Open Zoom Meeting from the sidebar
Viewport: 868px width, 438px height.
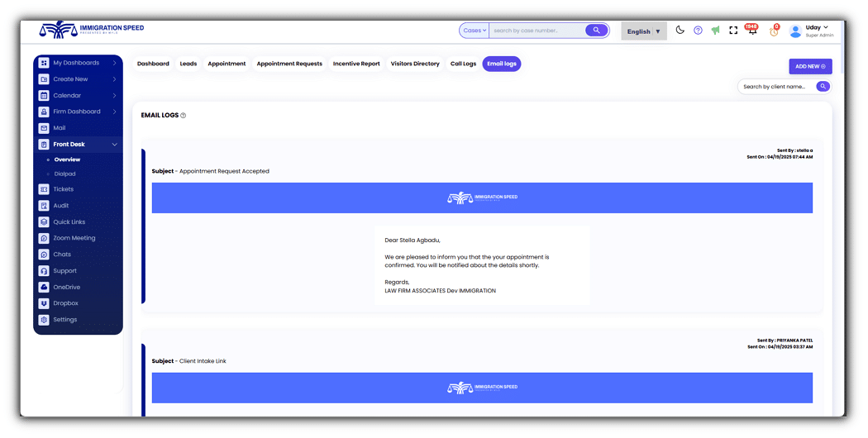(74, 238)
